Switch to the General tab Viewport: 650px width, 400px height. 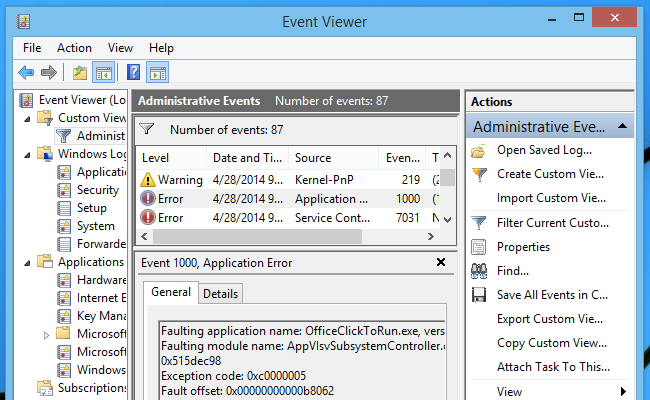click(x=171, y=292)
